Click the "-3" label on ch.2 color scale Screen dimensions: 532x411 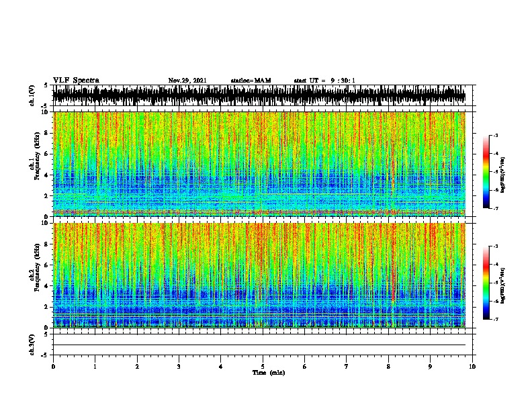495,246
